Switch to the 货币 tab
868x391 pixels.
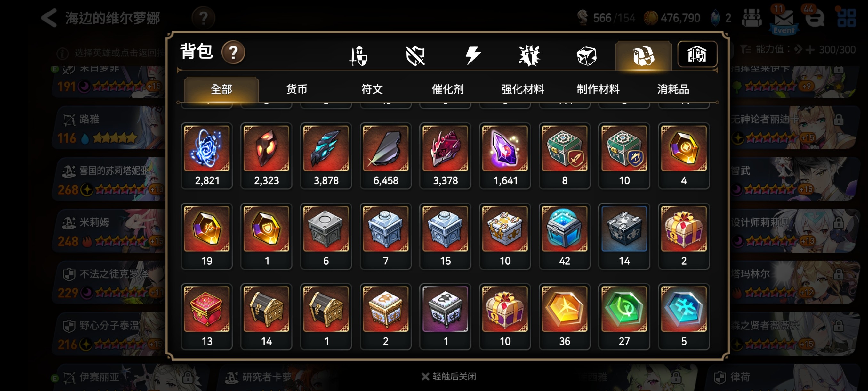pyautogui.click(x=296, y=89)
